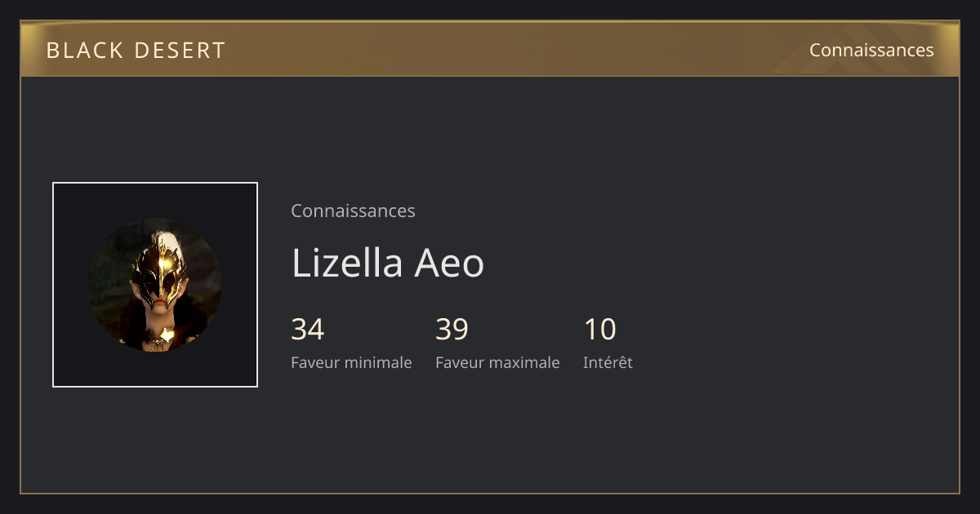Click the Intérêt value 10
980x514 pixels.
click(x=600, y=330)
